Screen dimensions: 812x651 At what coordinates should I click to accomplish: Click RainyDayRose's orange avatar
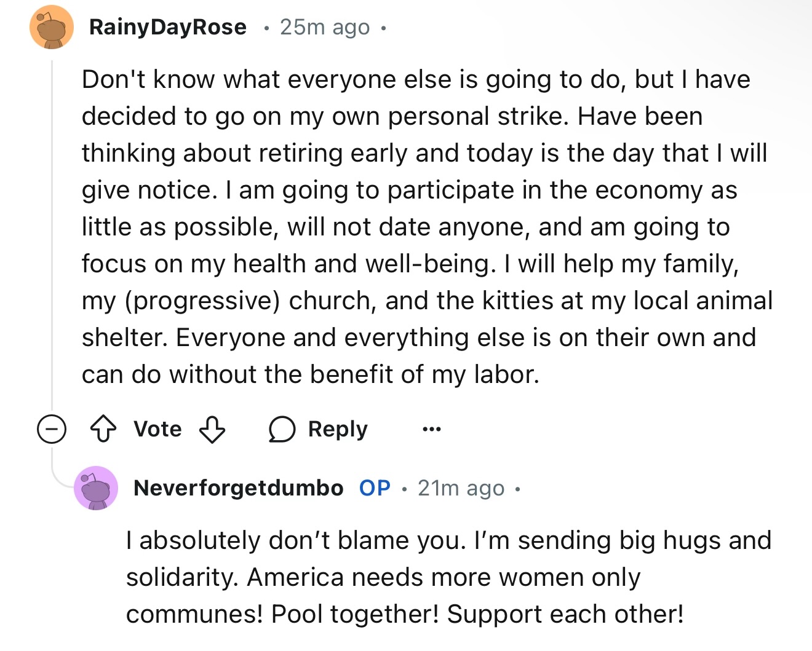tap(52, 28)
